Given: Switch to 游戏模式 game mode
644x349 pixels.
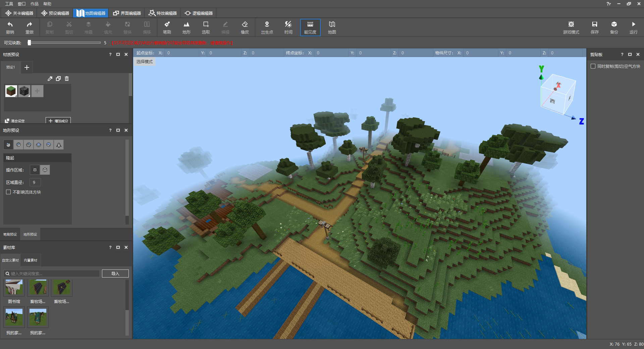Looking at the screenshot, I should (571, 28).
